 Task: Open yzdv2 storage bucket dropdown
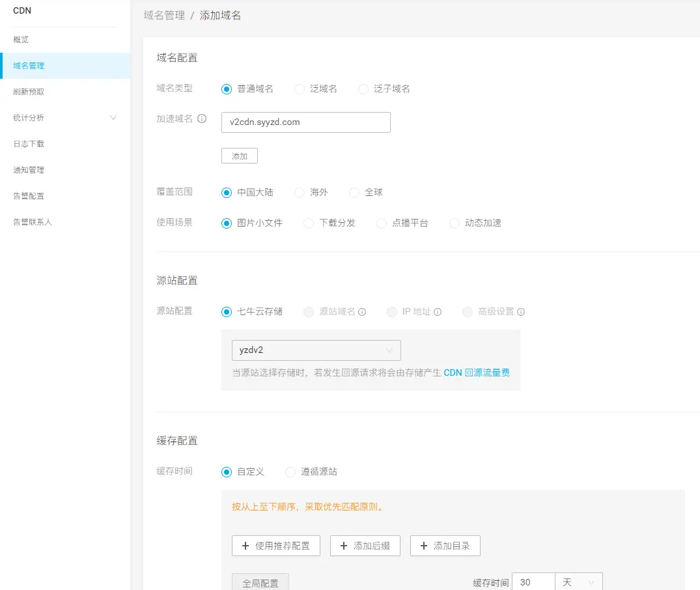pos(316,350)
